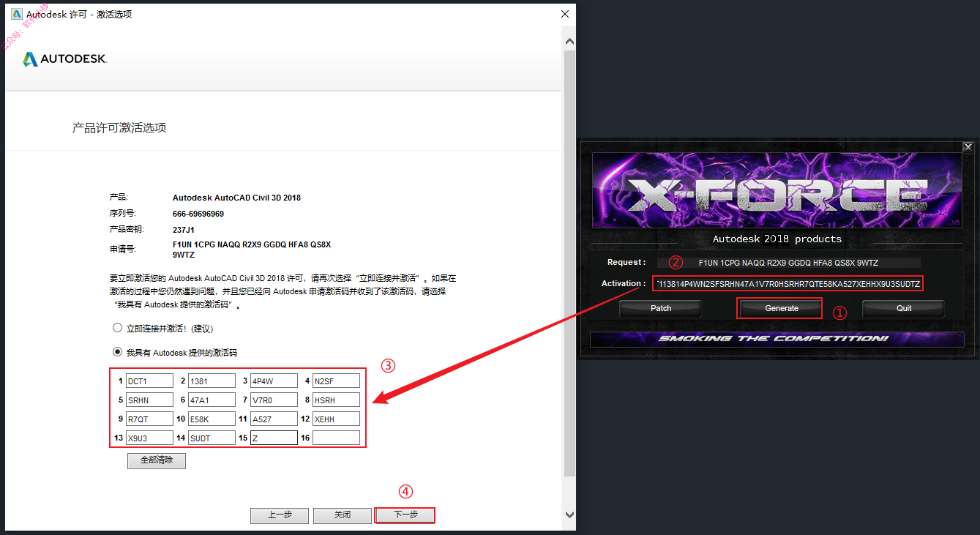Click the 下一步 next button
Image resolution: width=980 pixels, height=535 pixels.
click(x=405, y=515)
